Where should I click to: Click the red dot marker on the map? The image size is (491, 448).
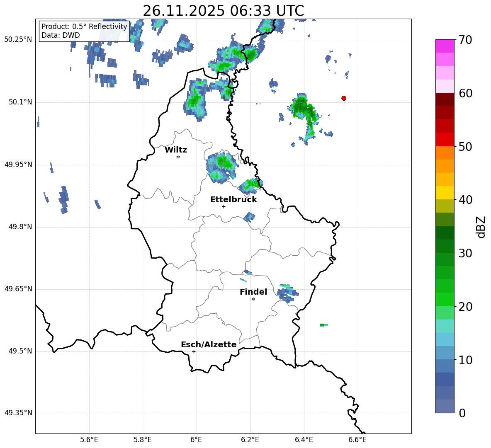pyautogui.click(x=343, y=98)
